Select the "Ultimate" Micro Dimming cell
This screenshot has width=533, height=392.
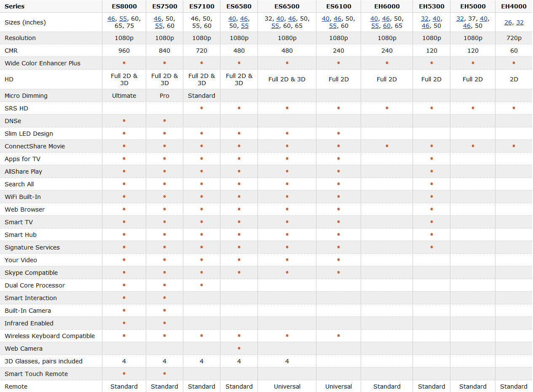124,96
